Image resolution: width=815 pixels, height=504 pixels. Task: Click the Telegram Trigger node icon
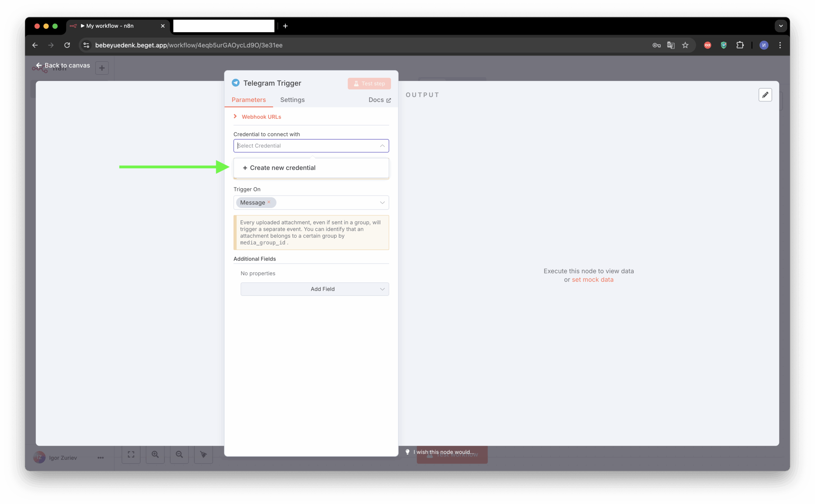[x=236, y=83]
